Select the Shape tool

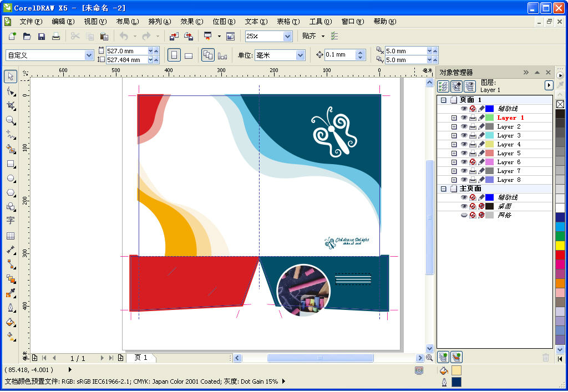click(10, 91)
